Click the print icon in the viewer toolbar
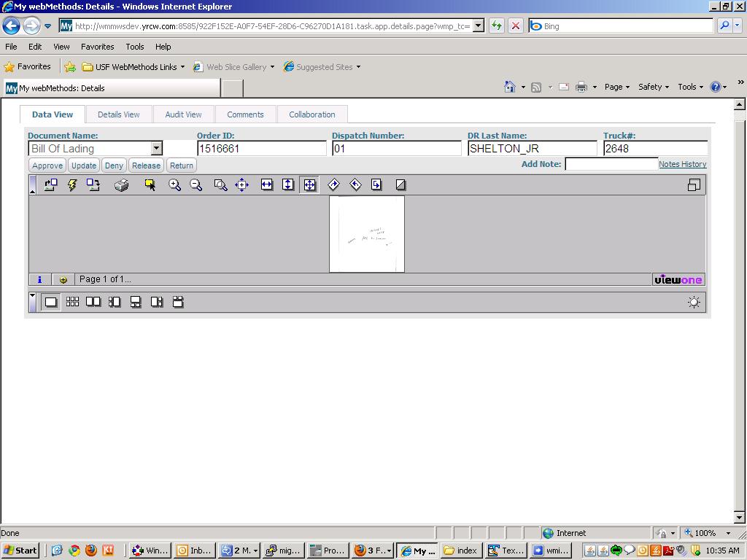This screenshot has height=560, width=747. 122,184
